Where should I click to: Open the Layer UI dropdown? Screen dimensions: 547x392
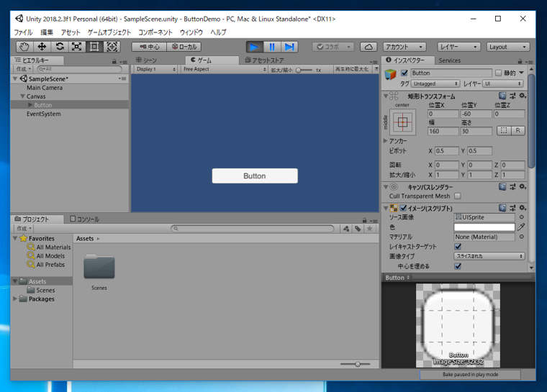(x=502, y=83)
